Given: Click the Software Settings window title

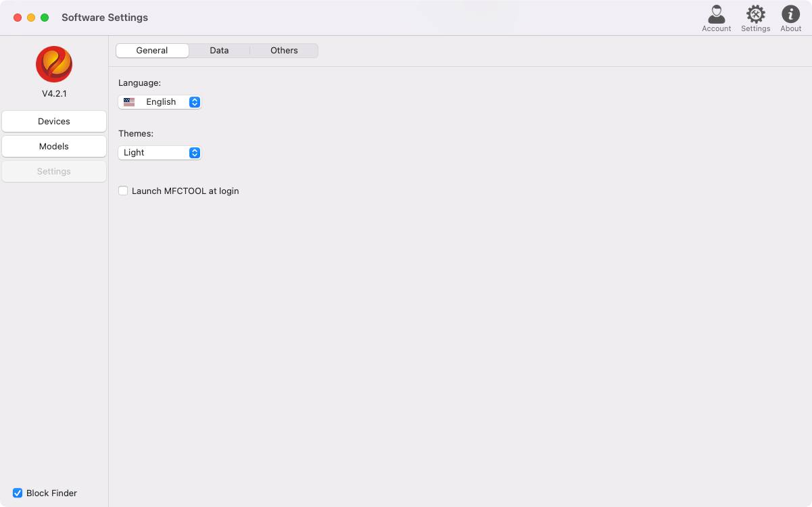Looking at the screenshot, I should tap(105, 18).
